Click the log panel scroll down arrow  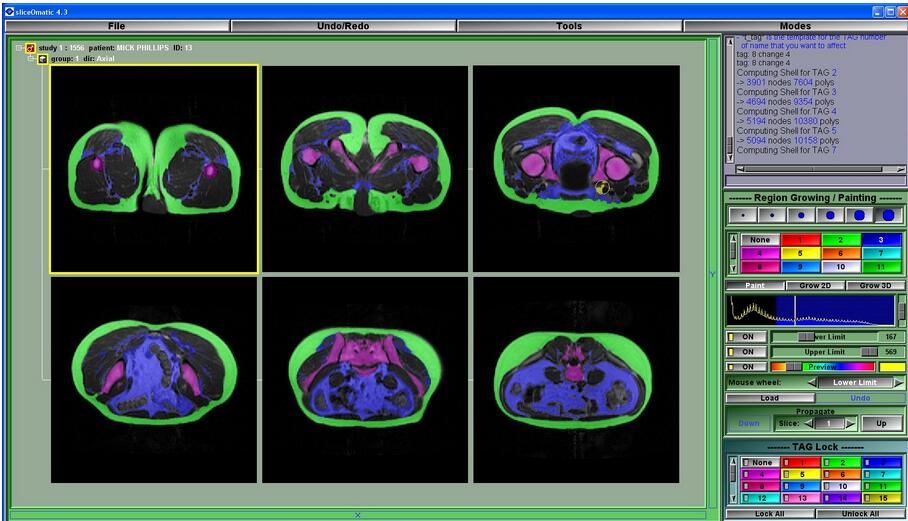coord(730,157)
